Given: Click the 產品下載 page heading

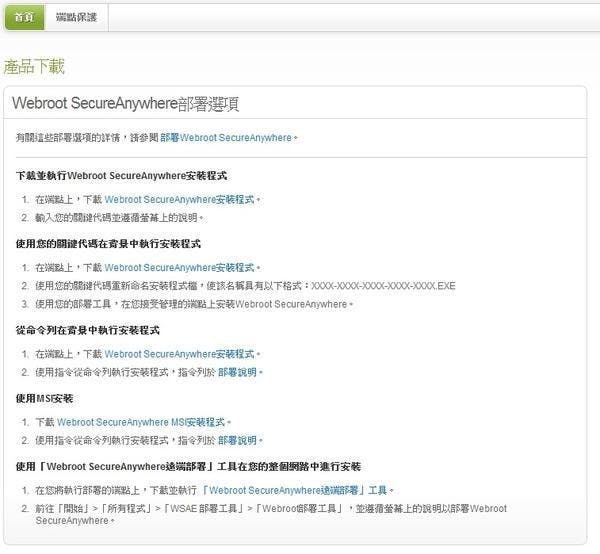Looking at the screenshot, I should [34, 67].
